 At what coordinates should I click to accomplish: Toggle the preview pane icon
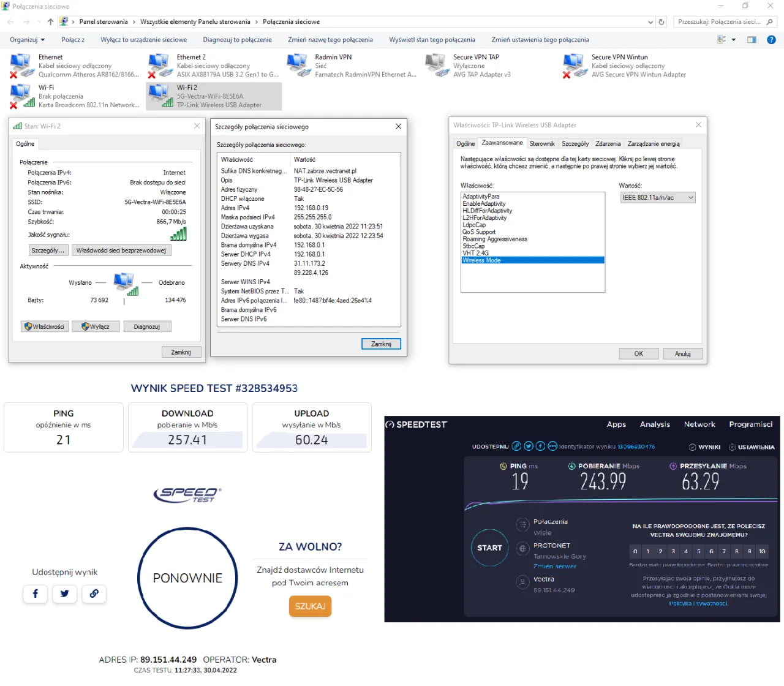pyautogui.click(x=752, y=40)
